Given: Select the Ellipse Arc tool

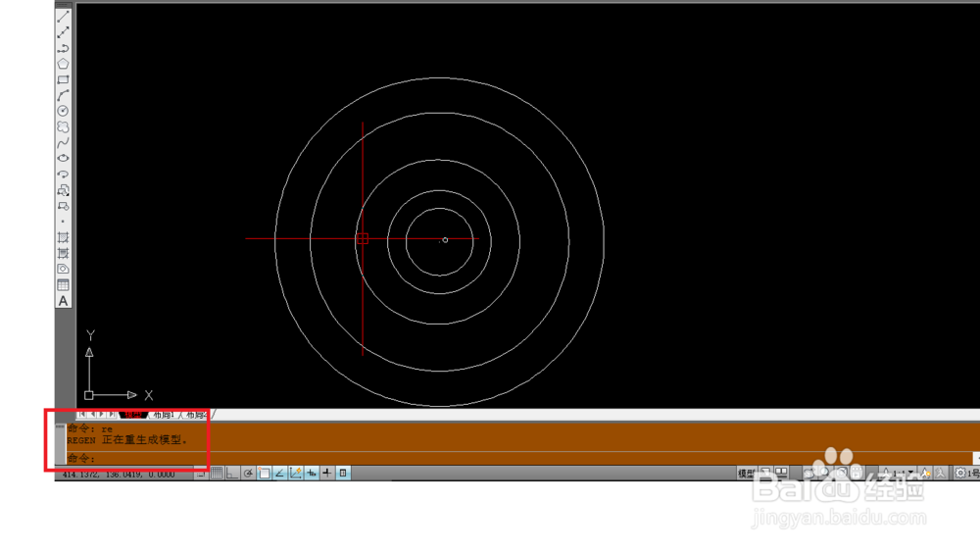Looking at the screenshot, I should coord(63,175).
